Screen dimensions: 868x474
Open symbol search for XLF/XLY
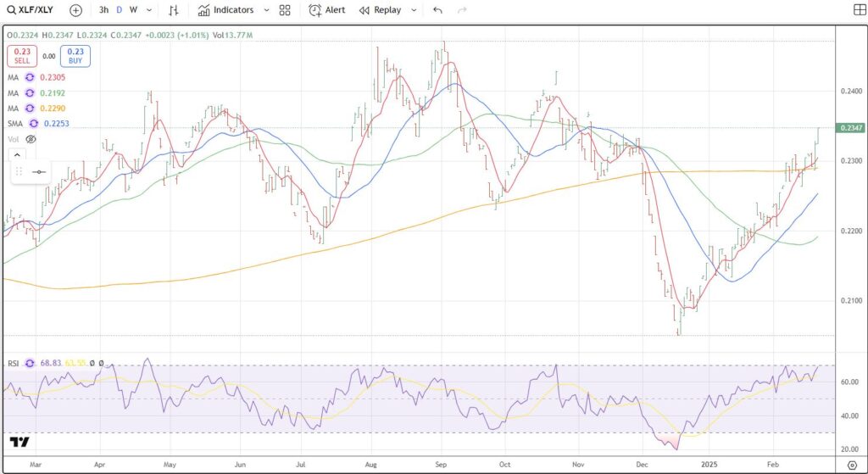pos(30,10)
